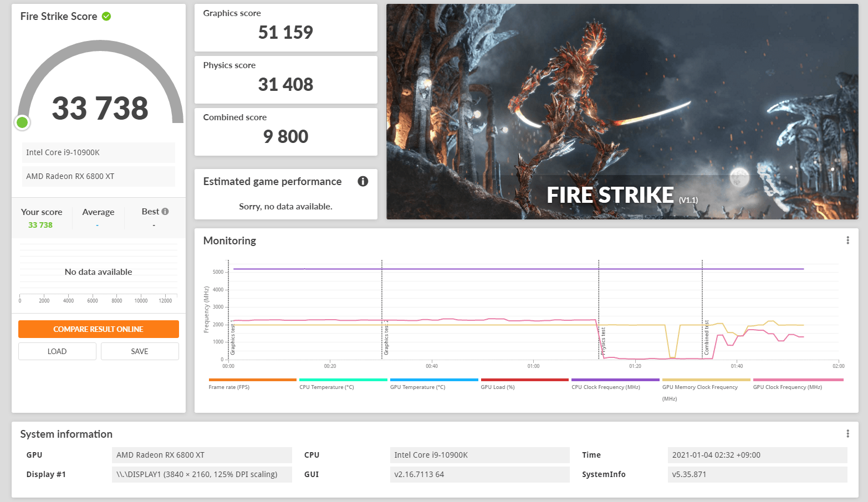Toggle GPU Memory Clock Frequency legend swatch

coord(706,380)
